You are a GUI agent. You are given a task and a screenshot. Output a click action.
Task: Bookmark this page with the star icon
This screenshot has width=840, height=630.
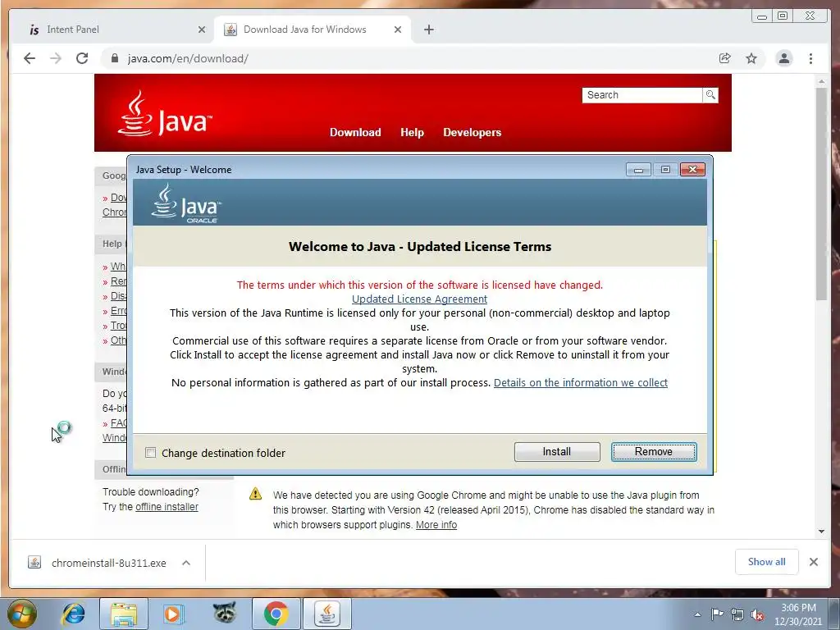point(751,58)
